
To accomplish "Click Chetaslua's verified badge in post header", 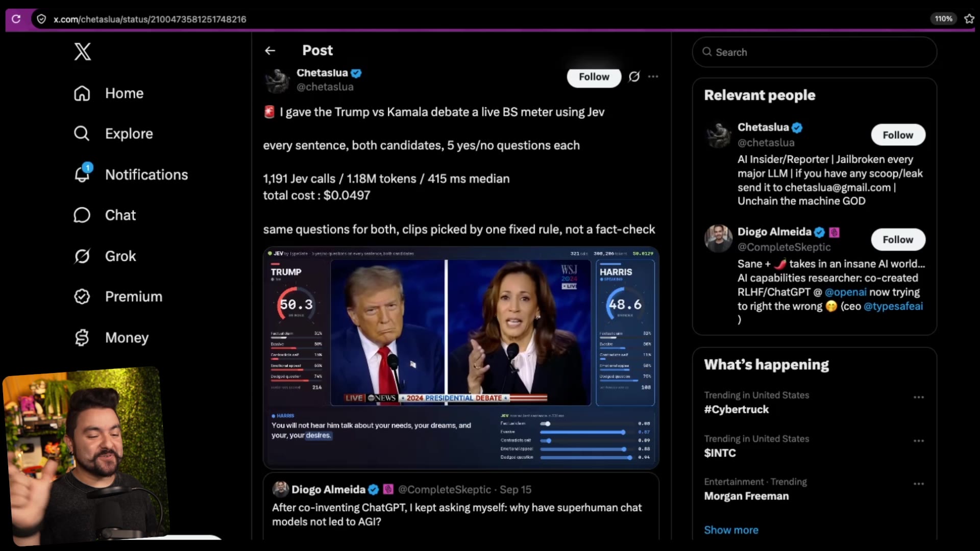I will point(356,73).
